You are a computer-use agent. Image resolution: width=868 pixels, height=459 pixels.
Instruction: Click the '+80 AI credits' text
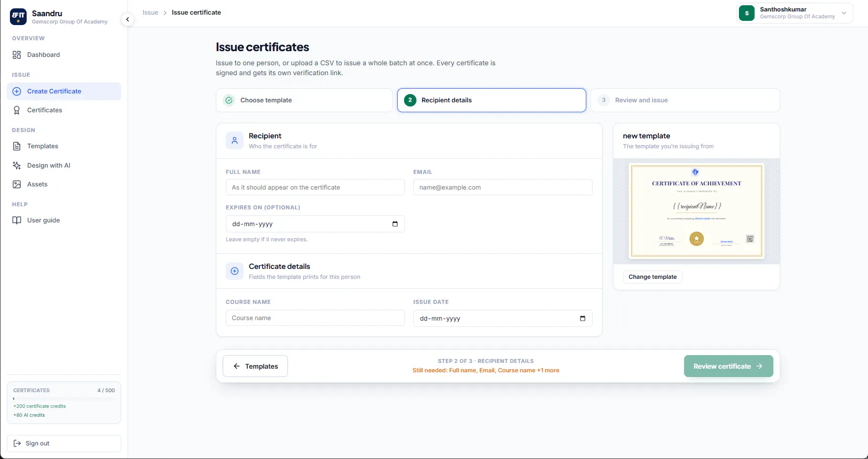click(29, 415)
